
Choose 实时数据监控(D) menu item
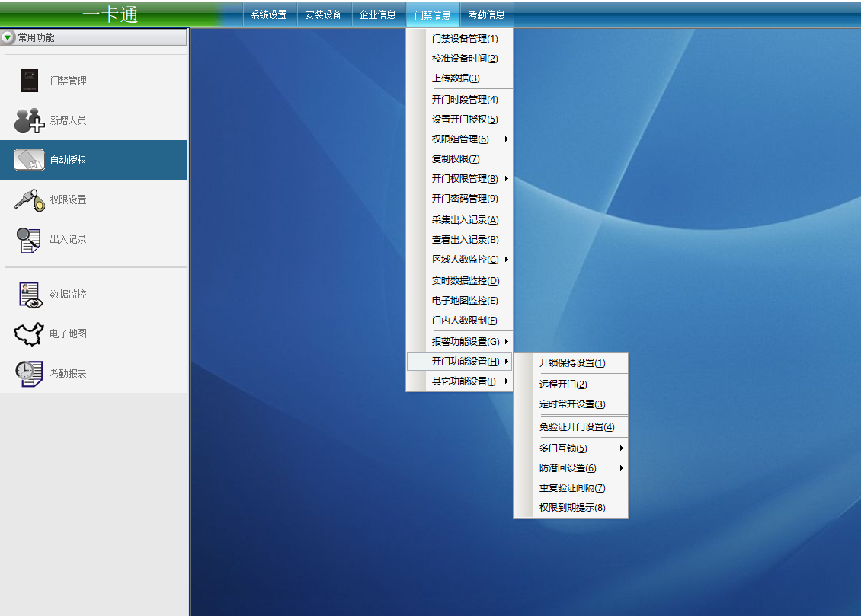click(465, 281)
